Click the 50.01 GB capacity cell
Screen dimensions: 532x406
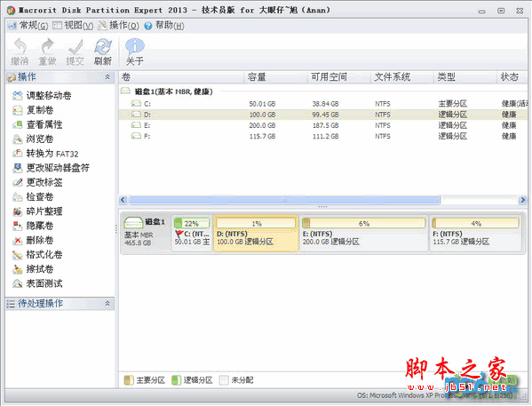point(262,104)
